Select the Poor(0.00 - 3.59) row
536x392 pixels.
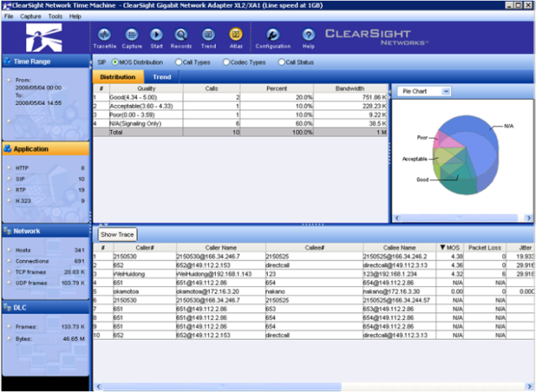(240, 115)
